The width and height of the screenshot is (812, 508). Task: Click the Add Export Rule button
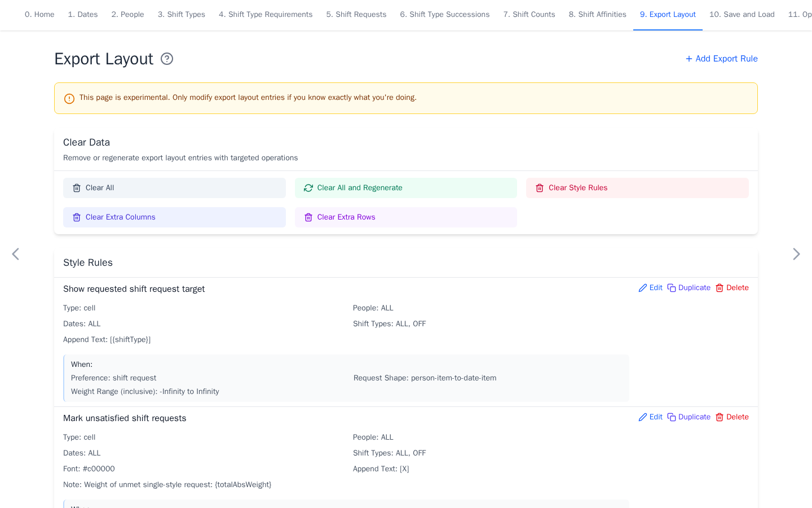click(721, 59)
